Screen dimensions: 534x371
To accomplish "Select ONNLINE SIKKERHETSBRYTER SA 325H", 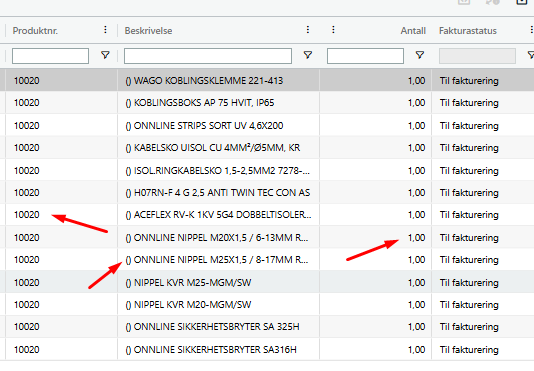I will (212, 327).
